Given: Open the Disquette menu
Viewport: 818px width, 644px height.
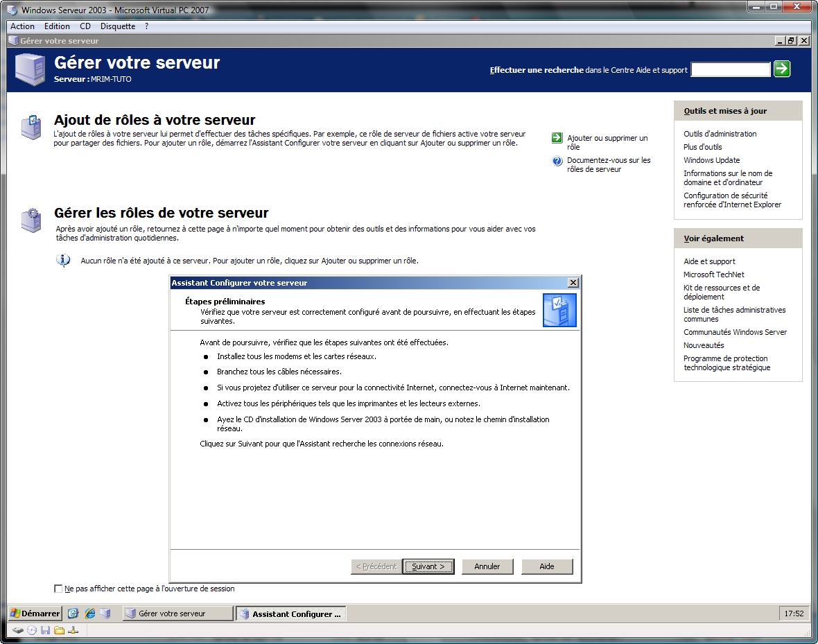Looking at the screenshot, I should pyautogui.click(x=118, y=26).
